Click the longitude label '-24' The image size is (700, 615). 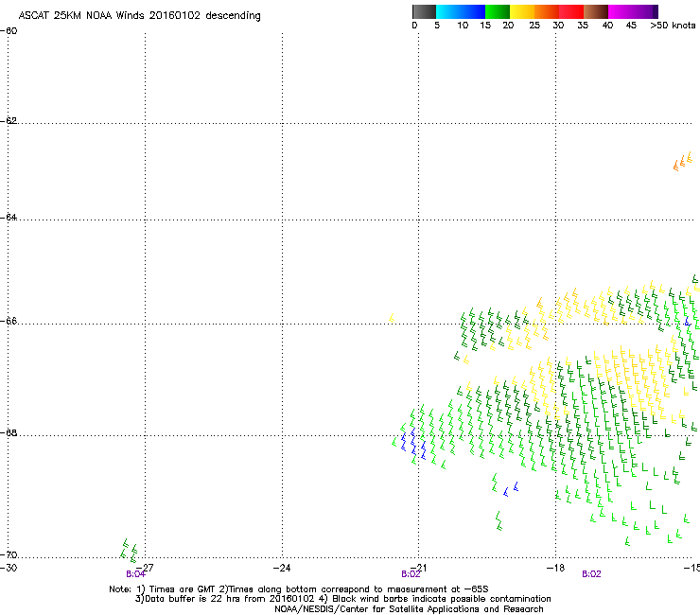pyautogui.click(x=282, y=568)
